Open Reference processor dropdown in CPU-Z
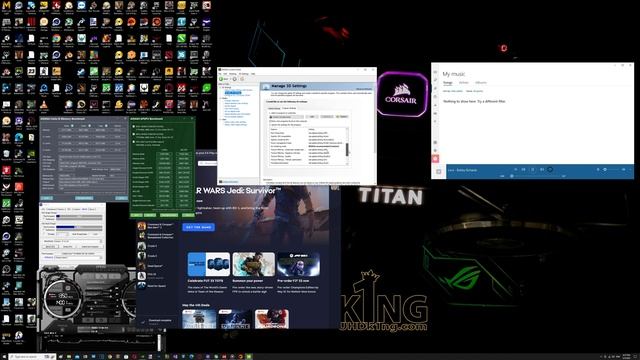 (78, 258)
